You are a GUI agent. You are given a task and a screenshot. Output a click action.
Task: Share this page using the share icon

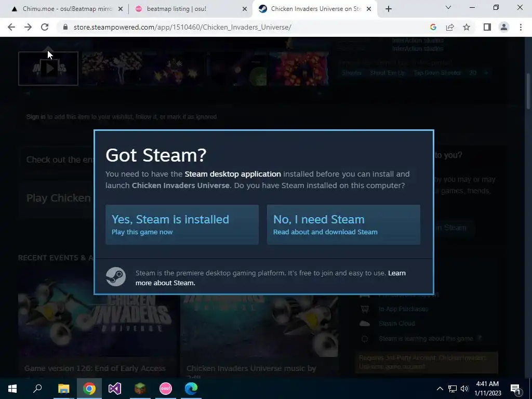[450, 27]
